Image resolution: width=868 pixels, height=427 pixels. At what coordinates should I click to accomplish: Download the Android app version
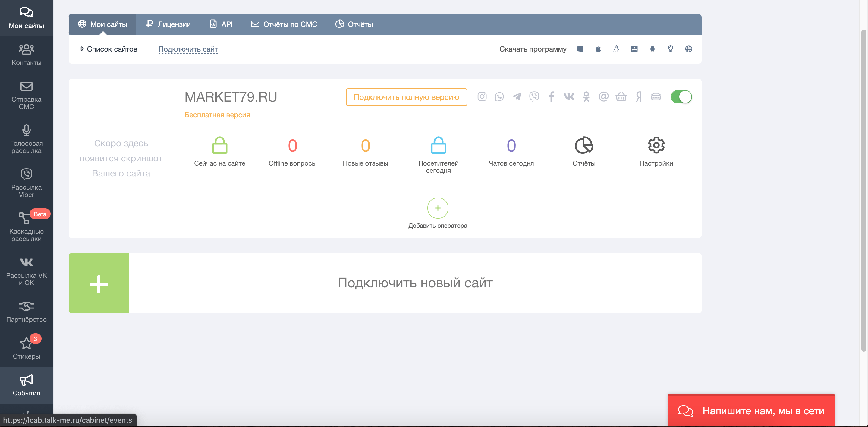(x=652, y=49)
